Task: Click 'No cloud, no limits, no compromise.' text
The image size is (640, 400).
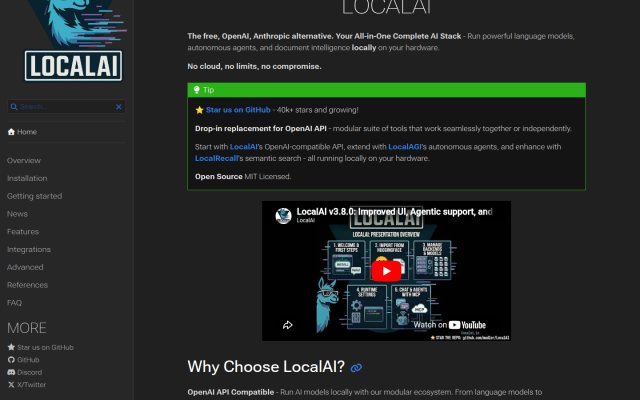Action: coord(254,66)
